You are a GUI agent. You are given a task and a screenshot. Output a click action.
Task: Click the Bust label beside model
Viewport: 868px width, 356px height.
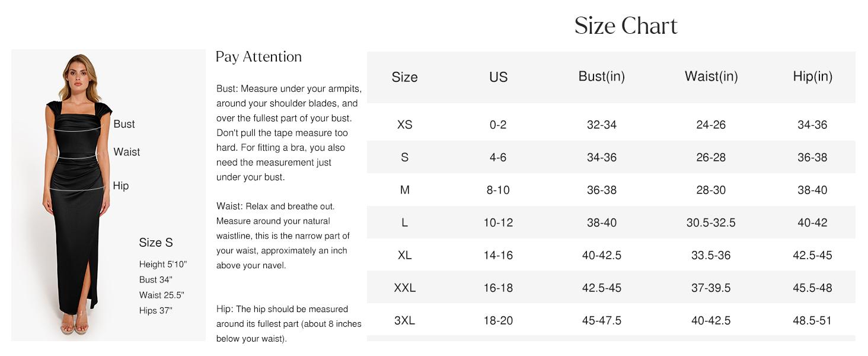125,124
